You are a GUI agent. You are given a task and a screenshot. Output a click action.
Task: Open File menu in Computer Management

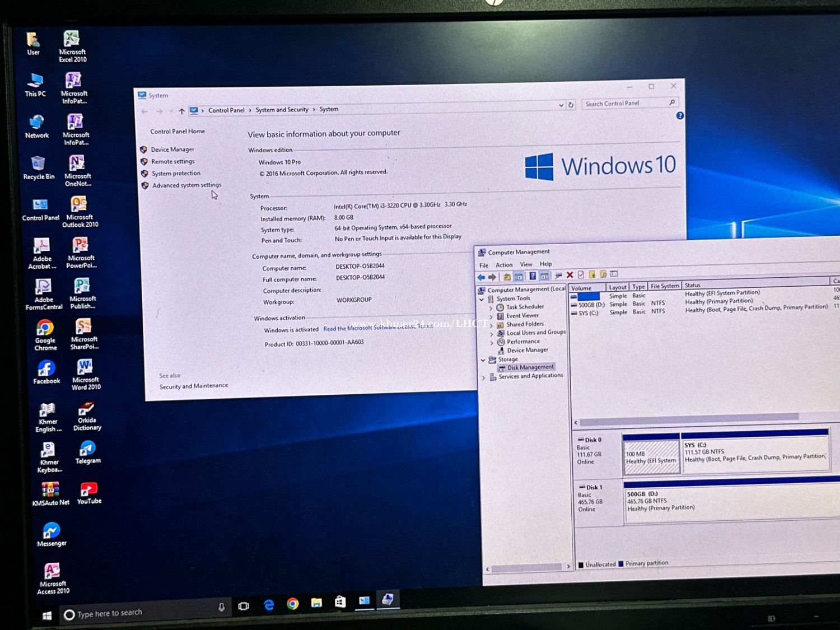point(484,265)
